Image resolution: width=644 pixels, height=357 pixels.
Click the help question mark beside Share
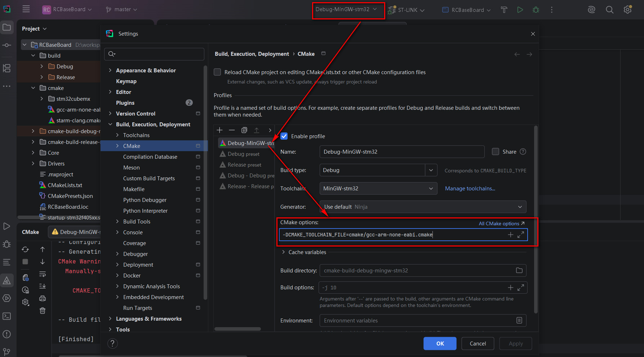[x=523, y=152]
